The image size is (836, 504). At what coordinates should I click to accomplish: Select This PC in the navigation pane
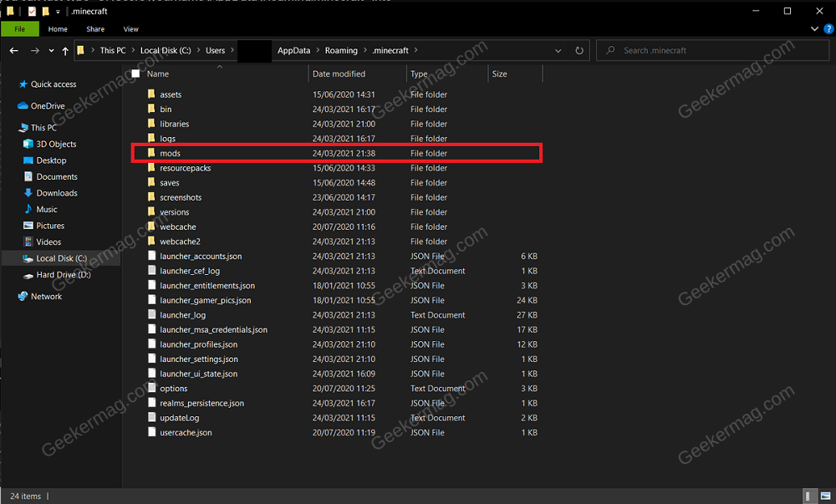coord(43,128)
